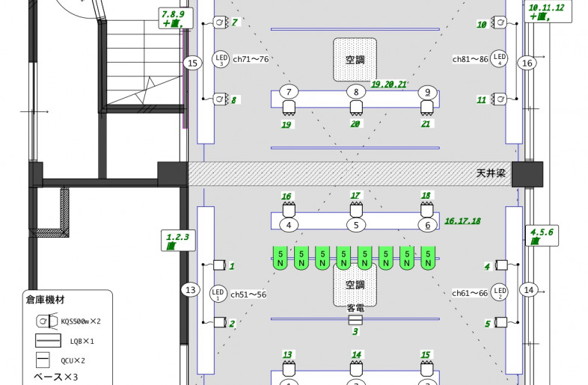This screenshot has height=385, width=588.
Task: Select the LED 3 circle symbol
Action: [x=221, y=59]
